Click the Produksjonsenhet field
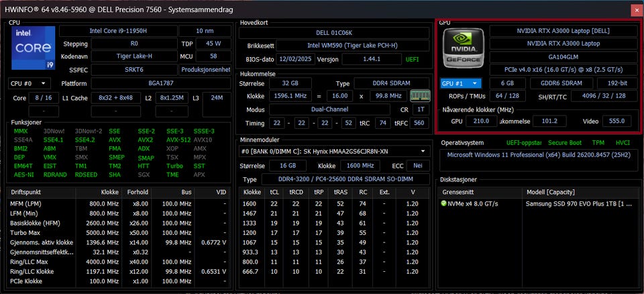 [205, 70]
